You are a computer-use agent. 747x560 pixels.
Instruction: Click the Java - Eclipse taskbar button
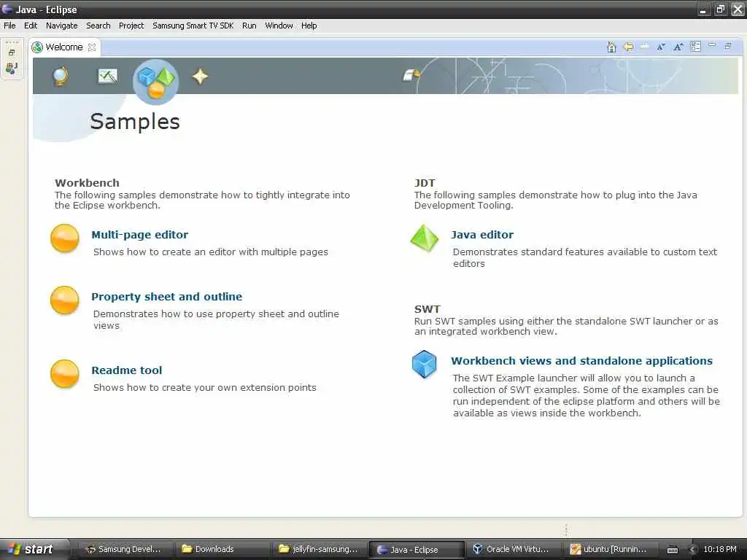416,550
